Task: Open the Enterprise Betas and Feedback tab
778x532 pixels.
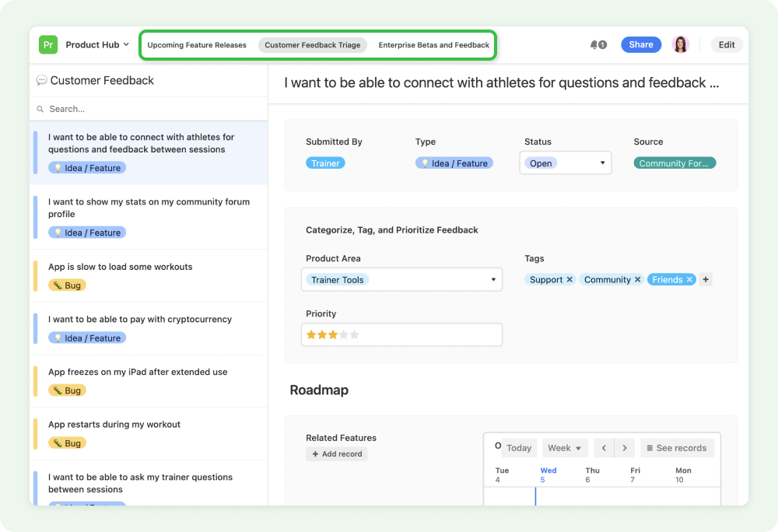Action: pyautogui.click(x=433, y=44)
